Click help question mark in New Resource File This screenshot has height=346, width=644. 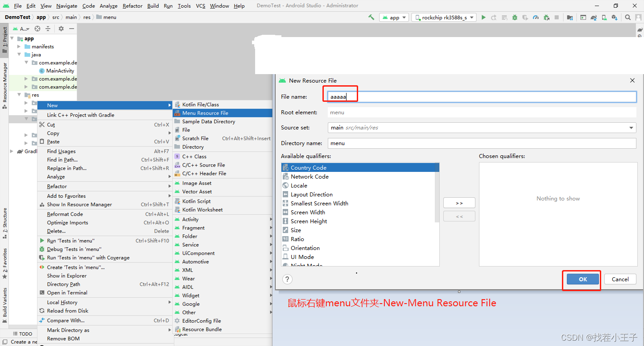(288, 279)
